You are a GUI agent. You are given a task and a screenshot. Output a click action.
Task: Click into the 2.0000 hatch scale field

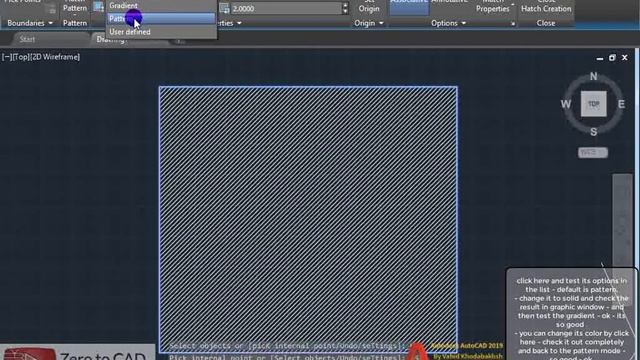click(x=286, y=8)
